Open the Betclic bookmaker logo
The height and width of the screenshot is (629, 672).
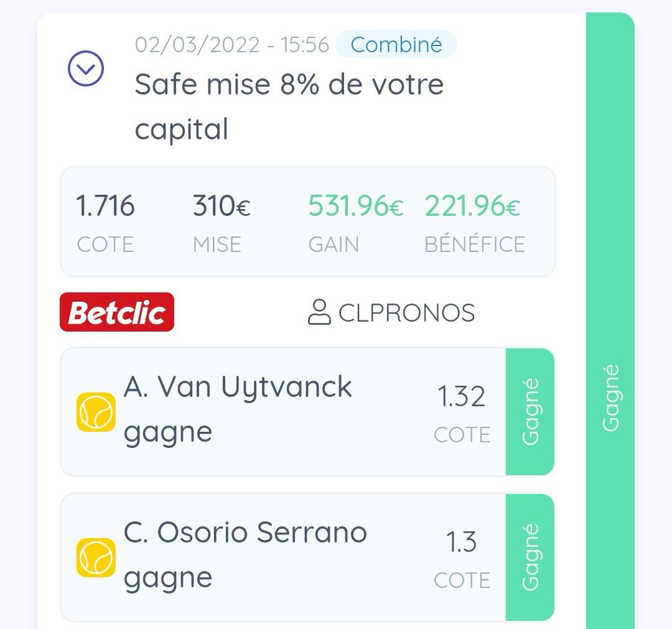pos(117,312)
